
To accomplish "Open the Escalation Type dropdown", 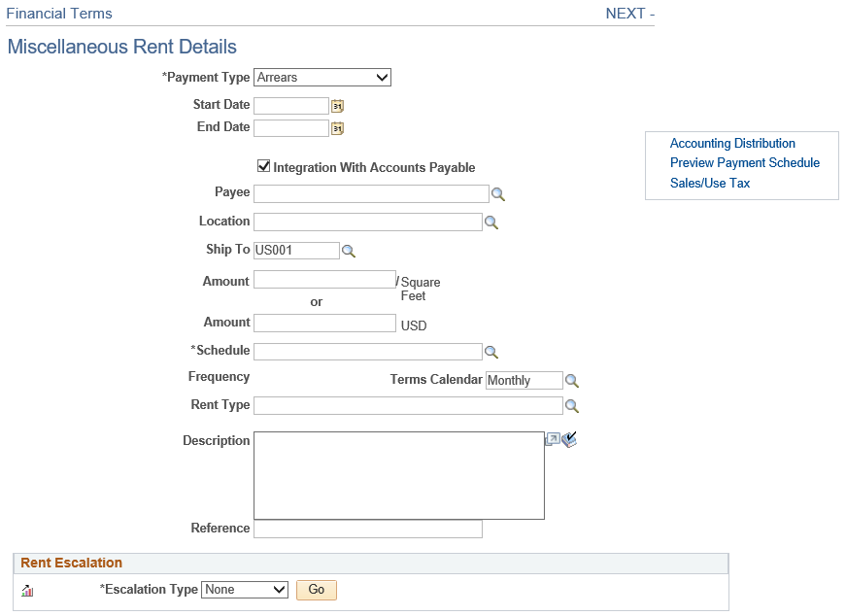I will [245, 589].
